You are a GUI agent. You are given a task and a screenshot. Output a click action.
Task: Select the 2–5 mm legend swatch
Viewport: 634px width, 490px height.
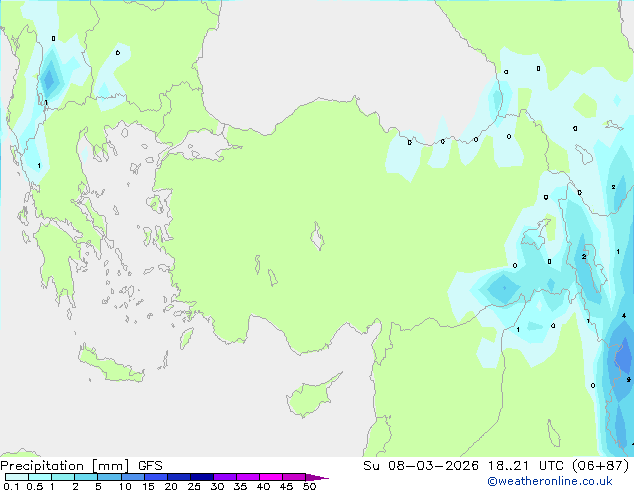coord(86,477)
